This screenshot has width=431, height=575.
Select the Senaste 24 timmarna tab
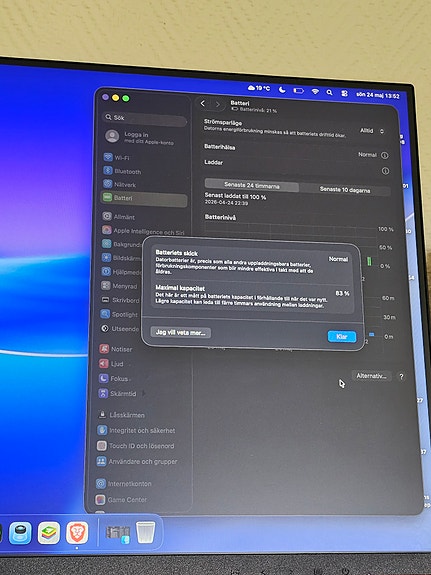point(252,186)
